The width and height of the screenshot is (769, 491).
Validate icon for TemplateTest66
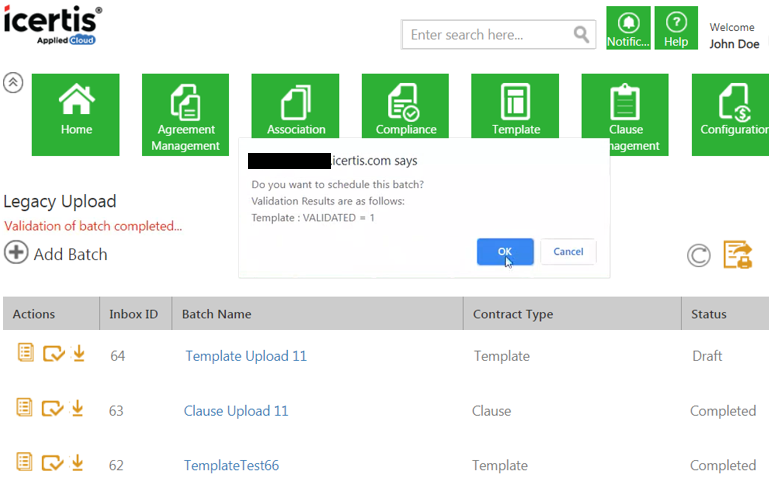click(x=52, y=463)
